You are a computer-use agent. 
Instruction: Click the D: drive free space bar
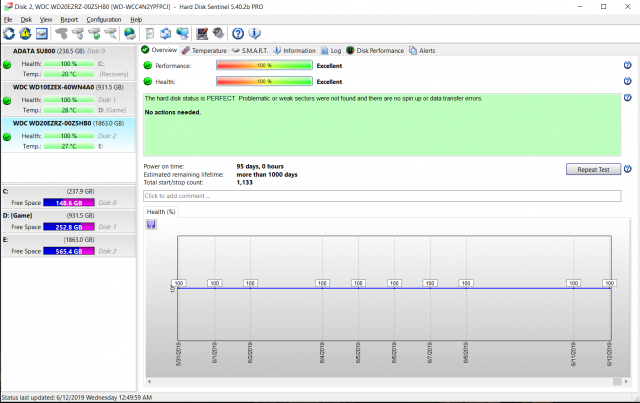pyautogui.click(x=68, y=227)
